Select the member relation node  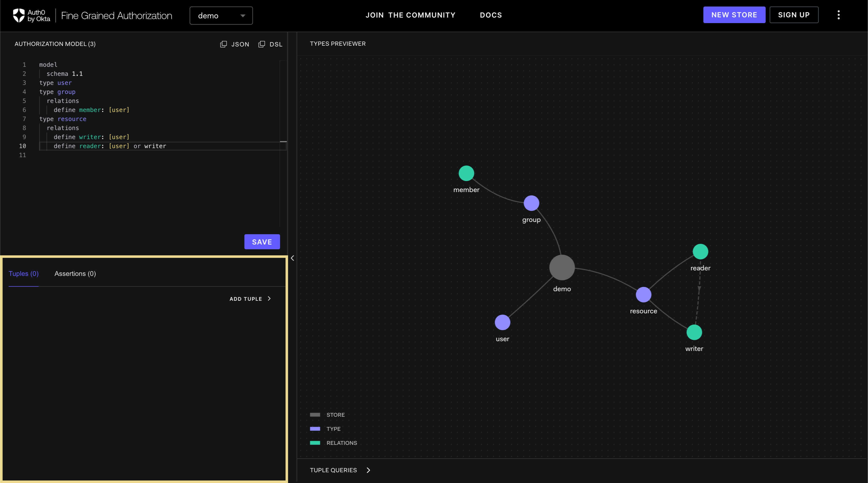tap(466, 173)
